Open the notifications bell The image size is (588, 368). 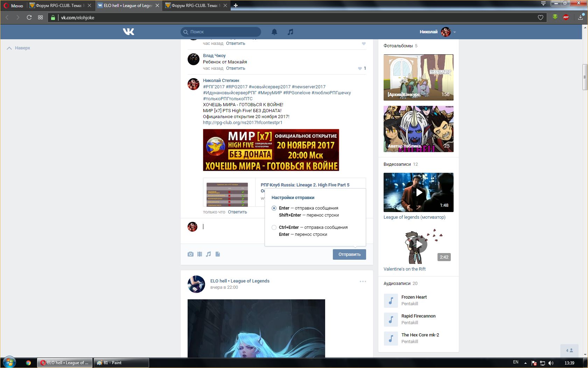point(274,32)
